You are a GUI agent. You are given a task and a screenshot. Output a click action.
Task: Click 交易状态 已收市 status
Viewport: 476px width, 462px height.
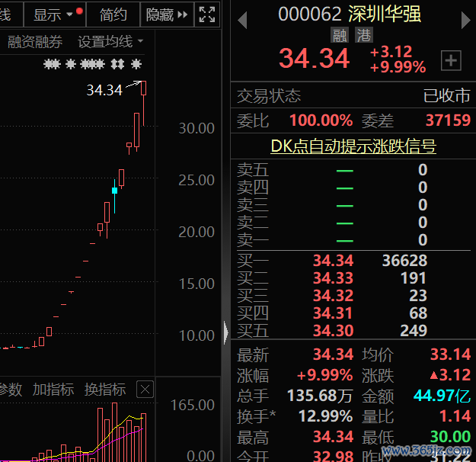[x=353, y=95]
